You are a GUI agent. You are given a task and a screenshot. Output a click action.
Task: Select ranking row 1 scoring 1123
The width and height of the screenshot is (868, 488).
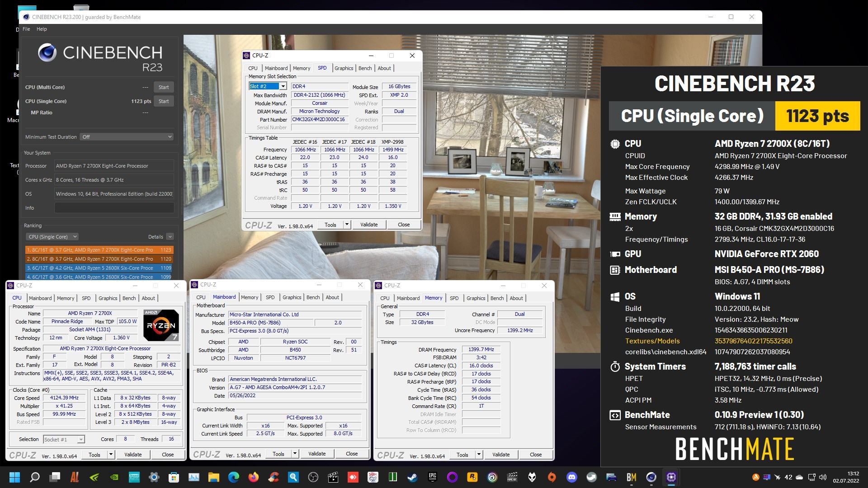click(99, 250)
